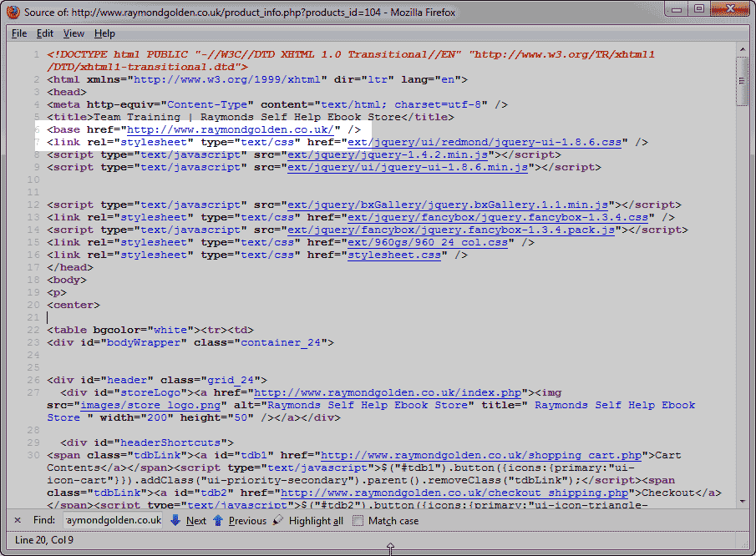Open the base href raymondgolden.co.uk link
The image size is (756, 556).
pos(230,129)
